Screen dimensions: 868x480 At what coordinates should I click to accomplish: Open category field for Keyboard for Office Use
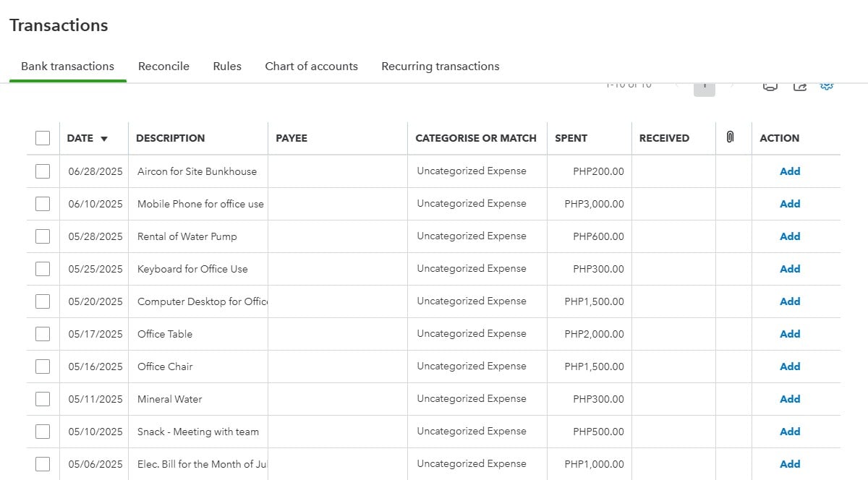click(x=472, y=269)
